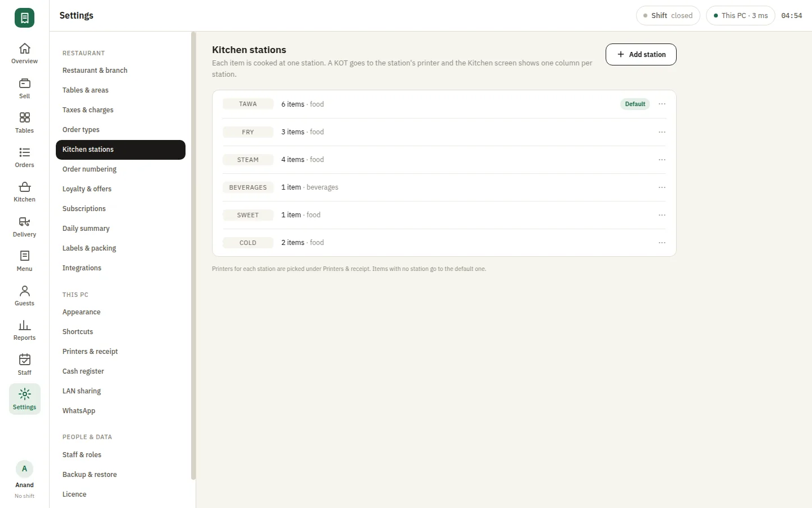812x508 pixels.
Task: Go to the Sell screen icon
Action: [x=24, y=84]
